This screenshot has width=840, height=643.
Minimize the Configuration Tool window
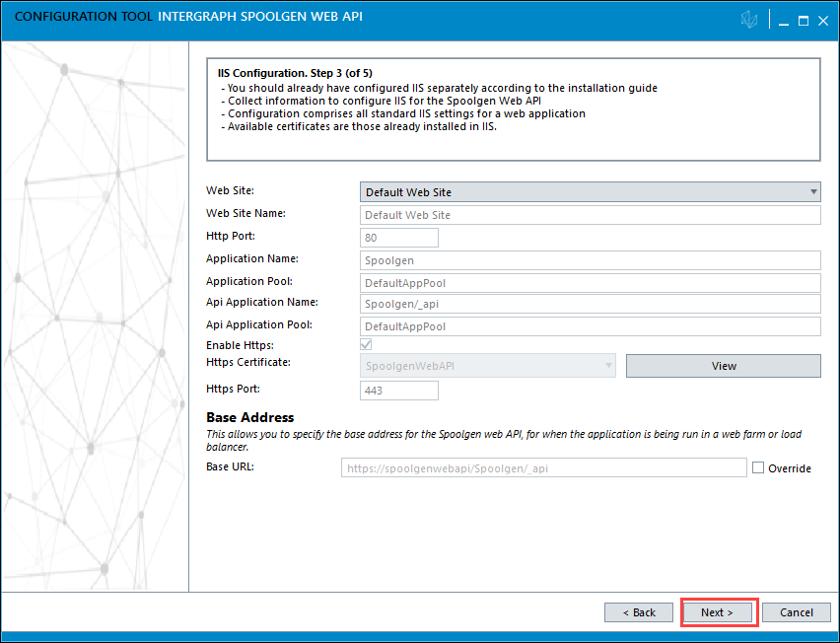[781, 21]
